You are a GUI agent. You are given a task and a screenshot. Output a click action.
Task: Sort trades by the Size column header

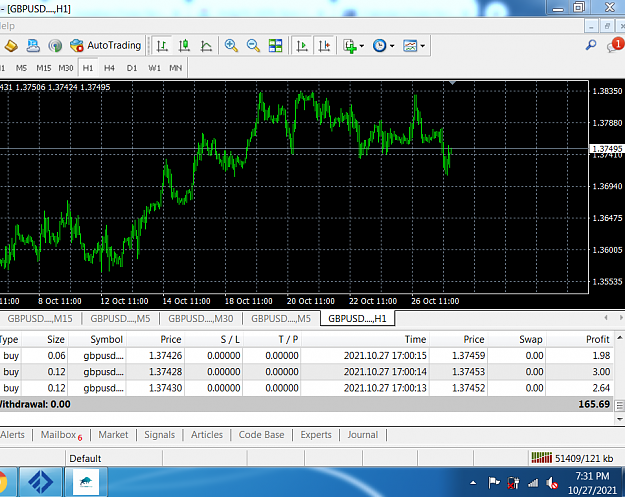(x=45, y=340)
